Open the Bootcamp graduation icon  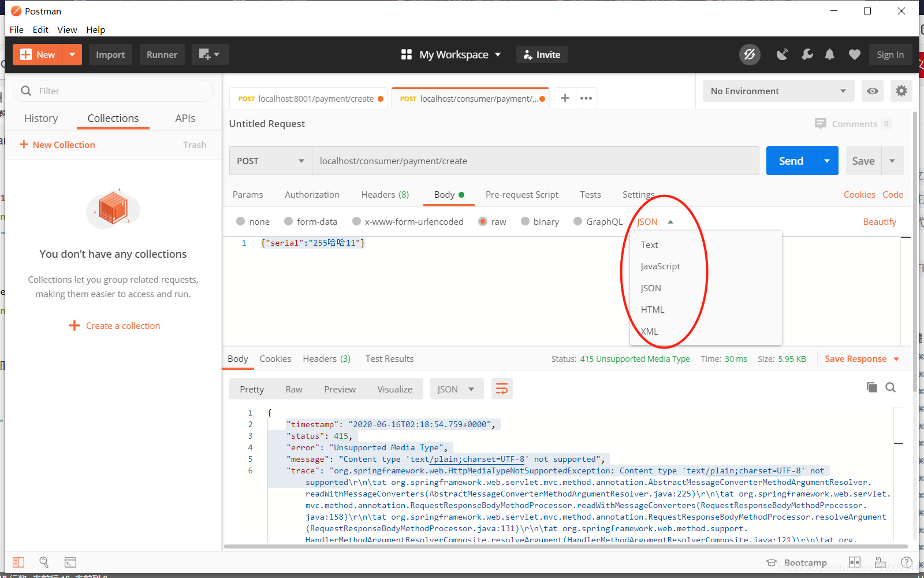click(x=772, y=562)
